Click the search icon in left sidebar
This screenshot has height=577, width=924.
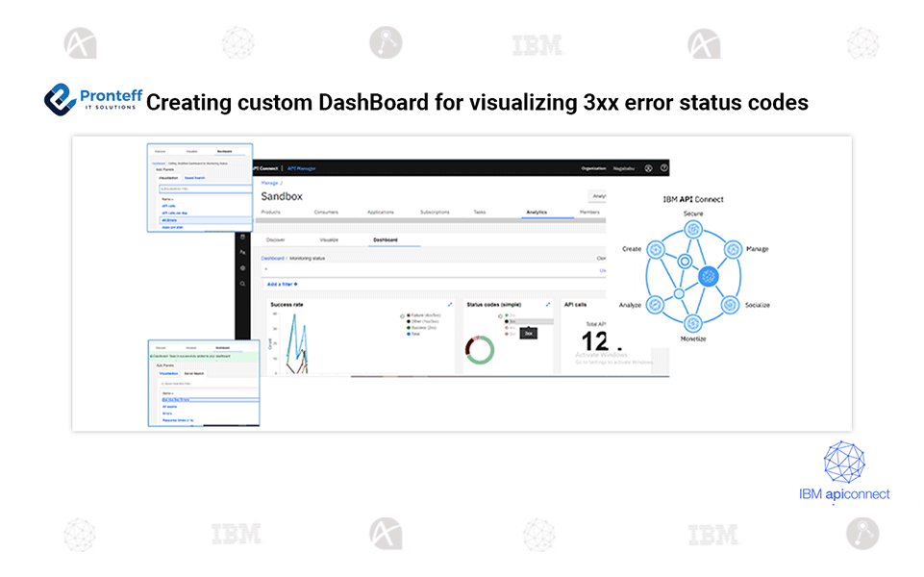coord(243,284)
